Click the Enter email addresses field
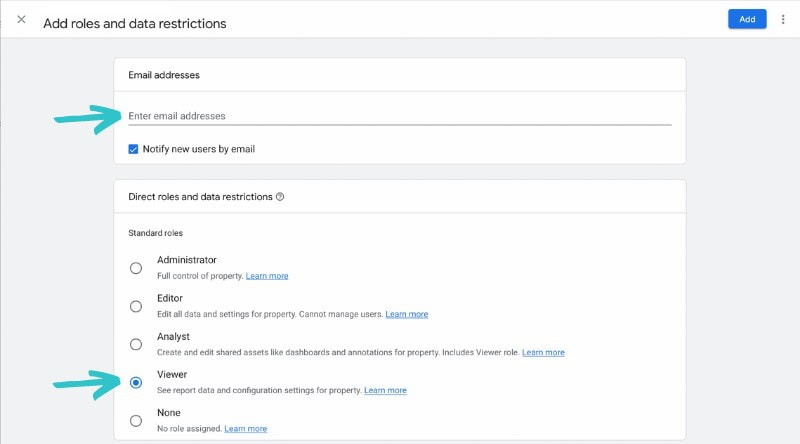The image size is (800, 444). click(x=399, y=116)
